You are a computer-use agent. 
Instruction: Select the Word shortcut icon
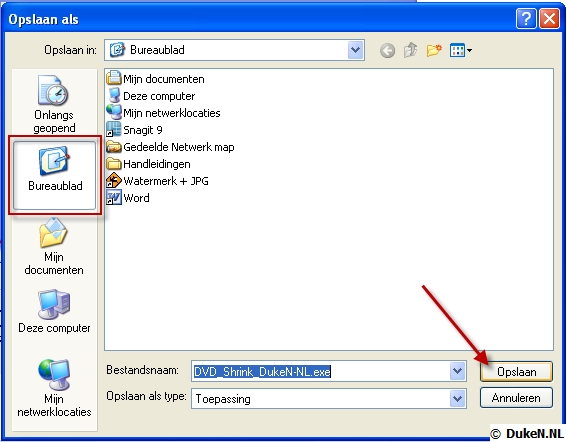point(114,197)
